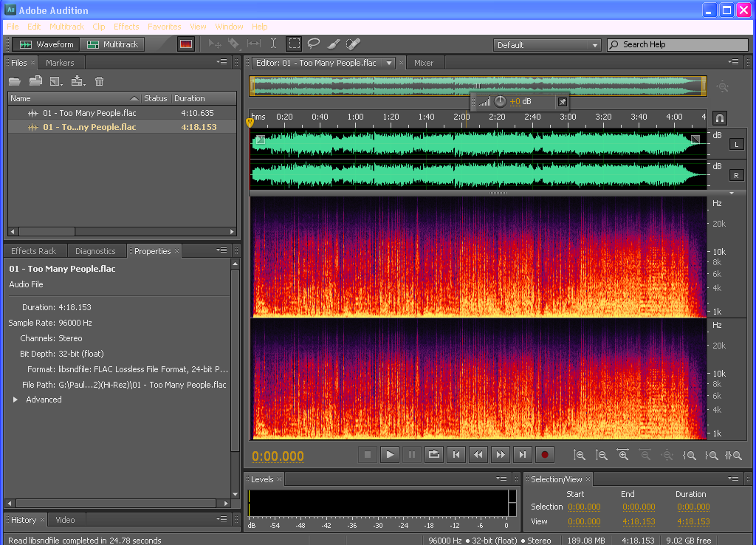Open the Multitrack menu in the menu bar

[x=66, y=27]
